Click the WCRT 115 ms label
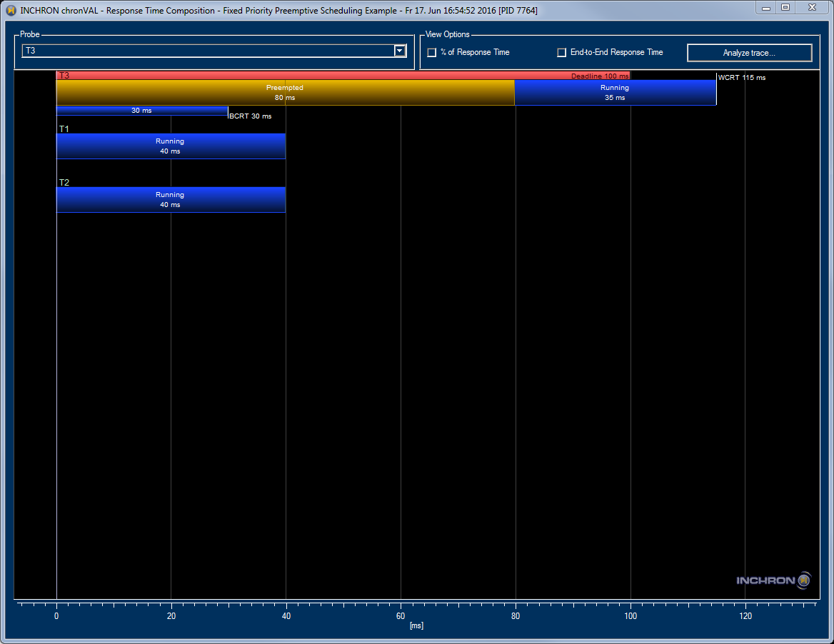 [742, 78]
